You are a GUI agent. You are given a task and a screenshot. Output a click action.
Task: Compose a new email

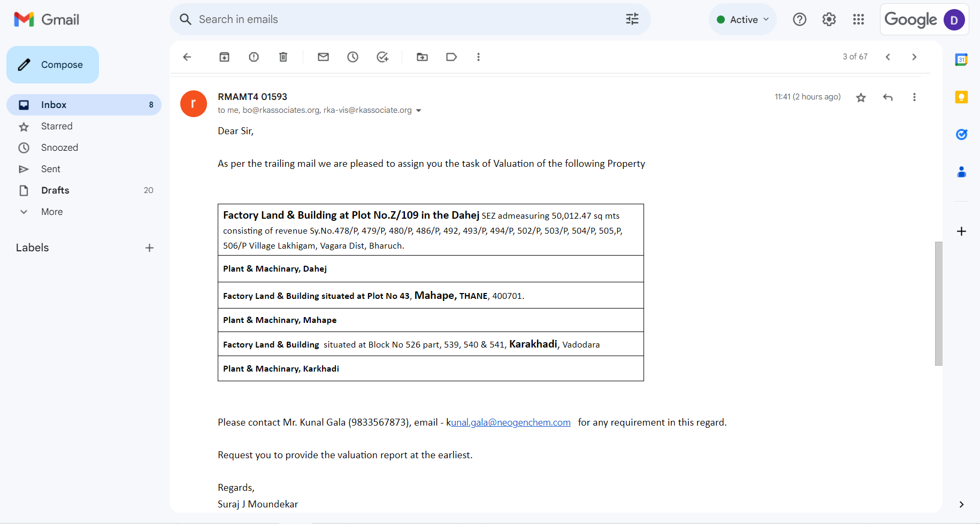pyautogui.click(x=52, y=65)
